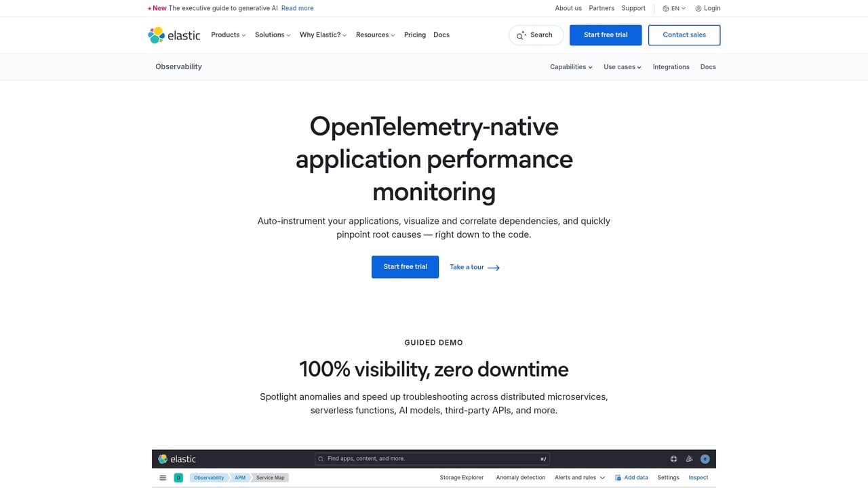Click the Elastic logo in the main navbar
This screenshot has width=868, height=488.
pos(174,35)
